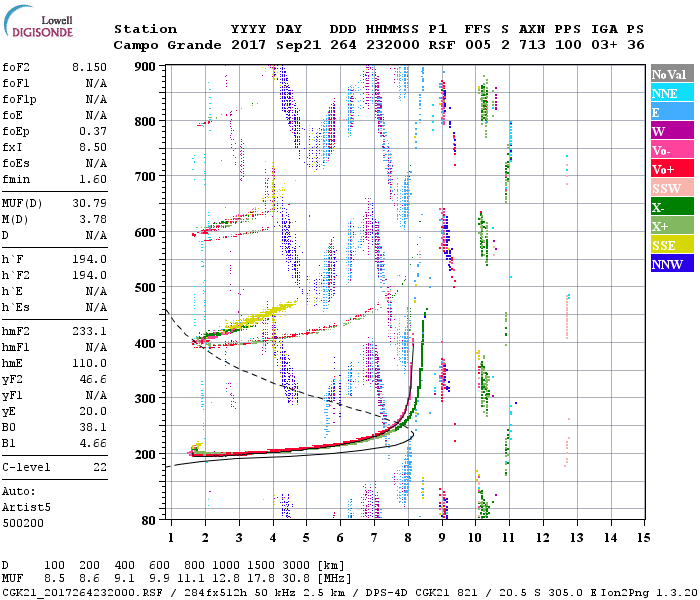Click the Ion2Png version footer text
Screen dimensions: 700x600
[x=649, y=593]
